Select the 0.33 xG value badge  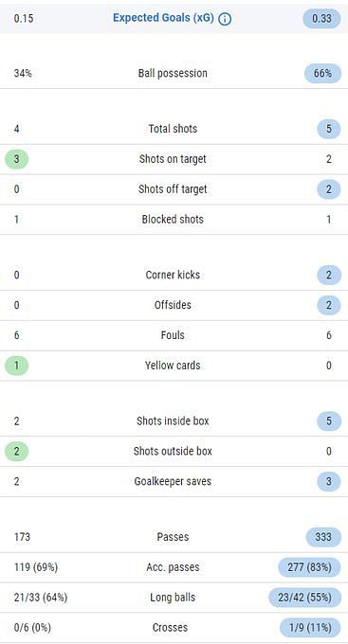tap(321, 19)
